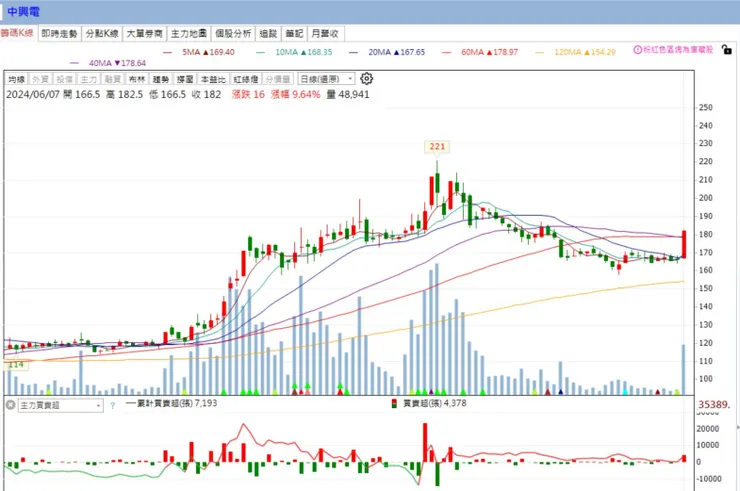The height and width of the screenshot is (491, 740).
Task: Toggle the 外資 overlay button
Action: pos(41,79)
